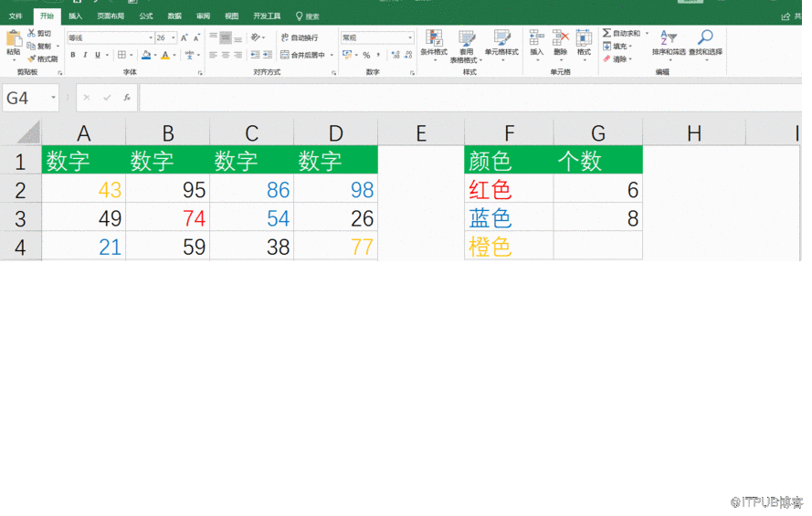Open the File (文件) tab
The height and width of the screenshot is (516, 812).
[x=16, y=16]
